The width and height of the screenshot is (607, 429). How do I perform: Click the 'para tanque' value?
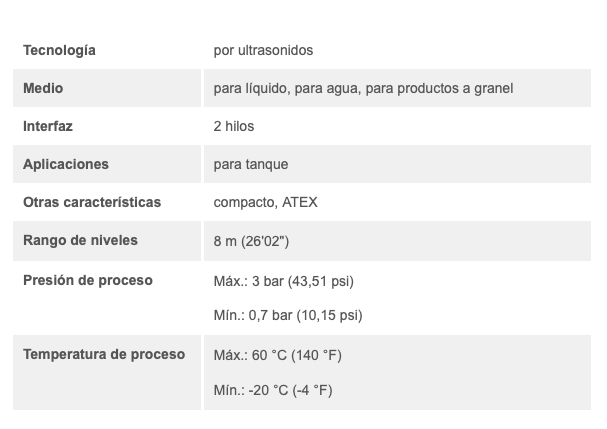coord(251,164)
